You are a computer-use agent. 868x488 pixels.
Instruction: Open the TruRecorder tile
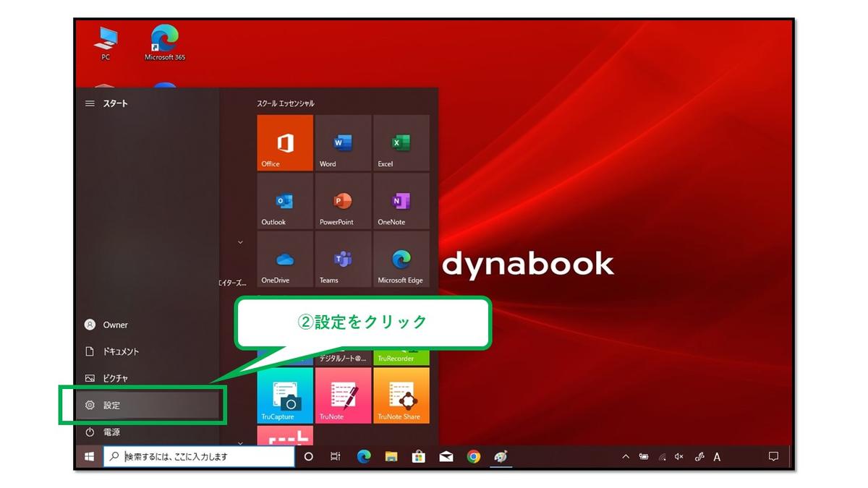(x=401, y=358)
